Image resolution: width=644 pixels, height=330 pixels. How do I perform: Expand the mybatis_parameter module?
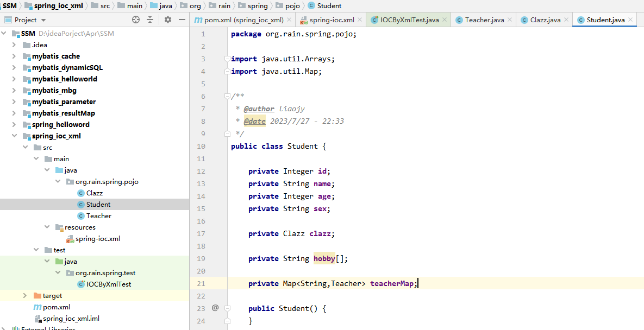14,101
